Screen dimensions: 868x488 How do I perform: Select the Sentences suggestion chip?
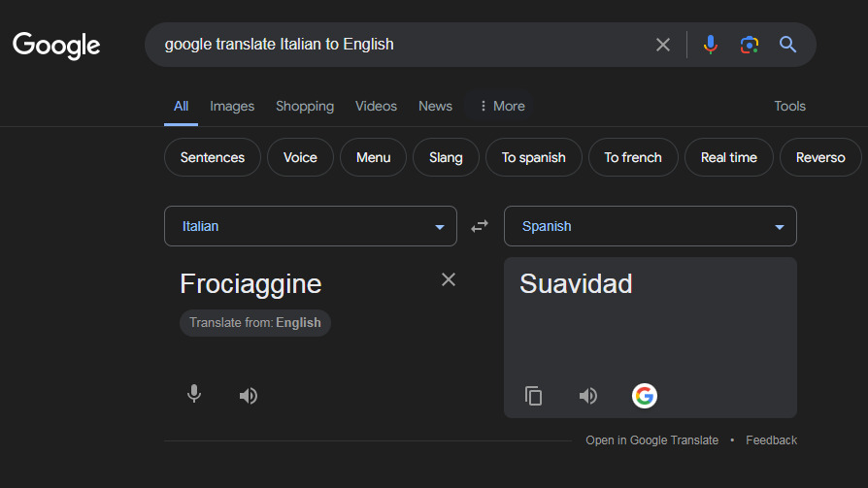coord(213,158)
